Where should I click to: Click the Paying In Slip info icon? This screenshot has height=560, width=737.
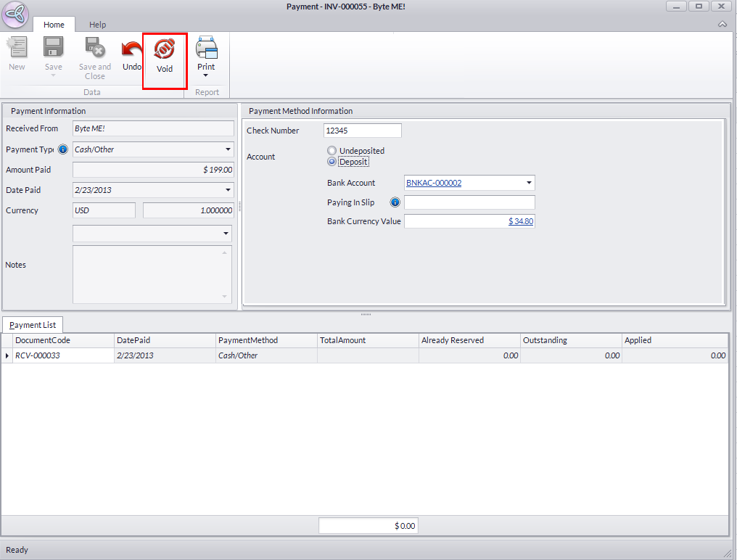(395, 202)
